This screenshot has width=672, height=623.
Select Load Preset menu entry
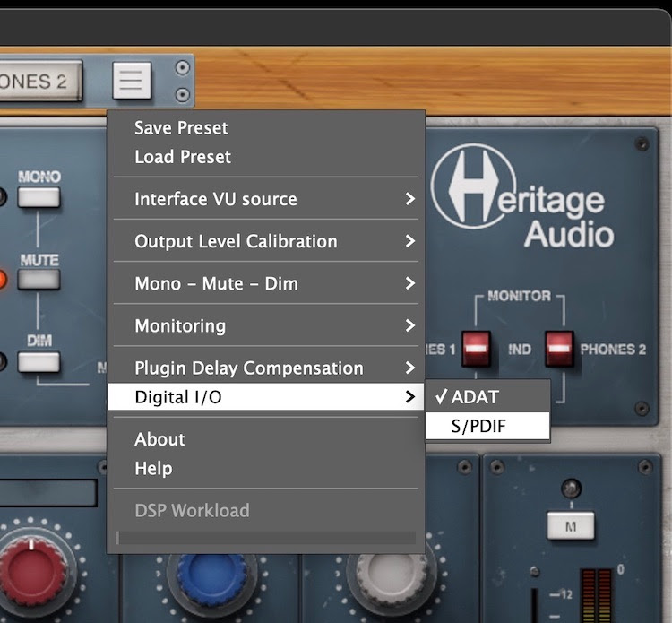[x=183, y=157]
